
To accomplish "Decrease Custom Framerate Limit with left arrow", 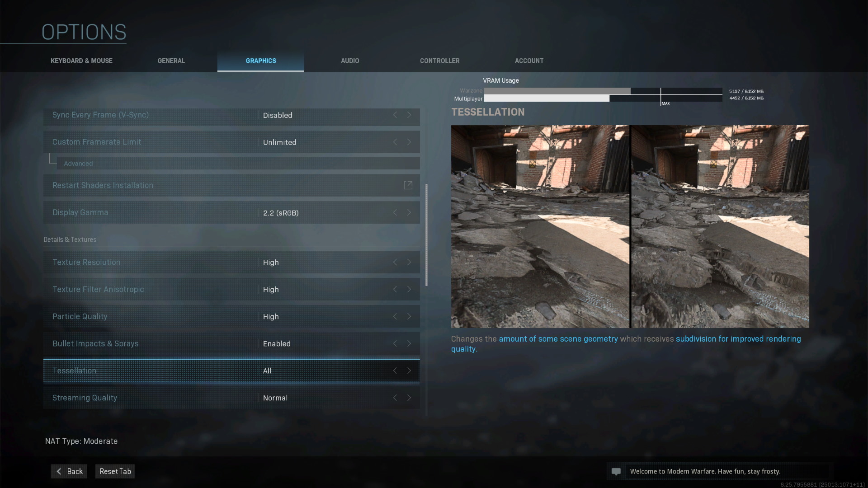I will (x=395, y=142).
